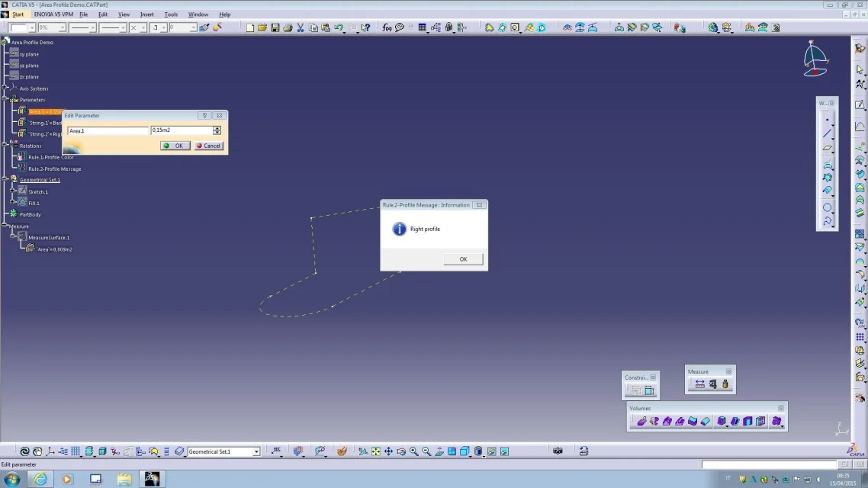Measure Between icon in Measure toolbar
Screen dimensions: 868x488
(x=699, y=384)
